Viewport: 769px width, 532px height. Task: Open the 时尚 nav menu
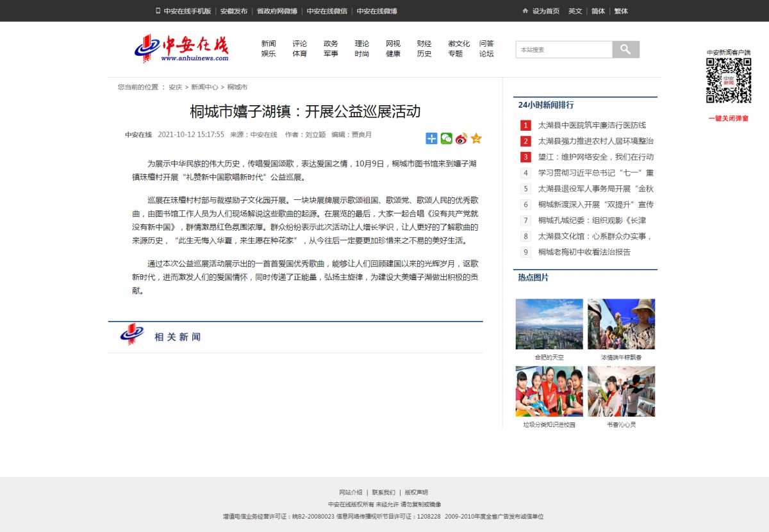pyautogui.click(x=362, y=54)
